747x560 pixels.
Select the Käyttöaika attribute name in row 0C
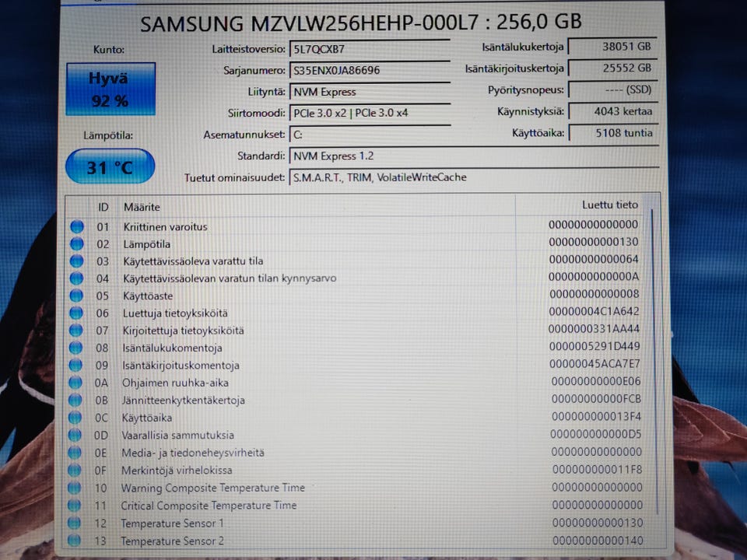[x=147, y=418]
